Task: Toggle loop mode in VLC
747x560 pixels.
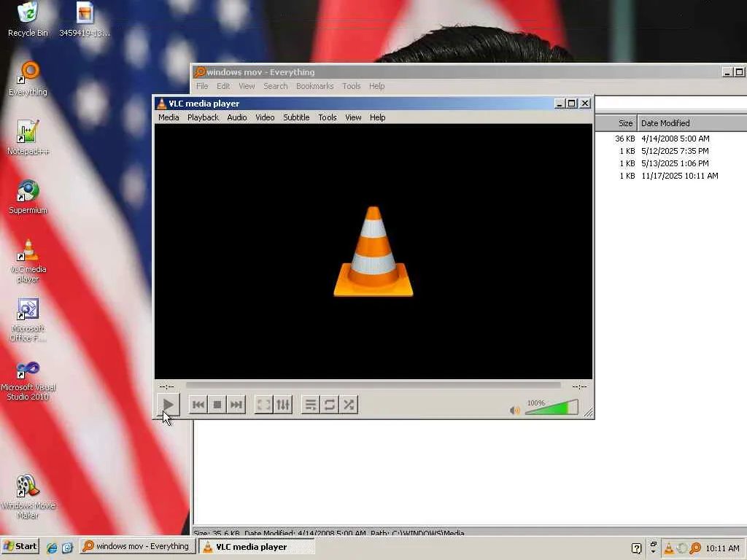Action: click(x=330, y=405)
